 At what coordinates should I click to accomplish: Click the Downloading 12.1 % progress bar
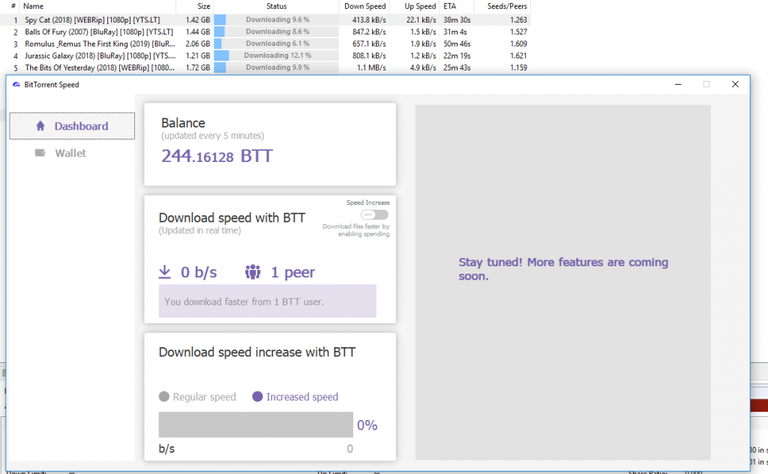click(x=276, y=55)
